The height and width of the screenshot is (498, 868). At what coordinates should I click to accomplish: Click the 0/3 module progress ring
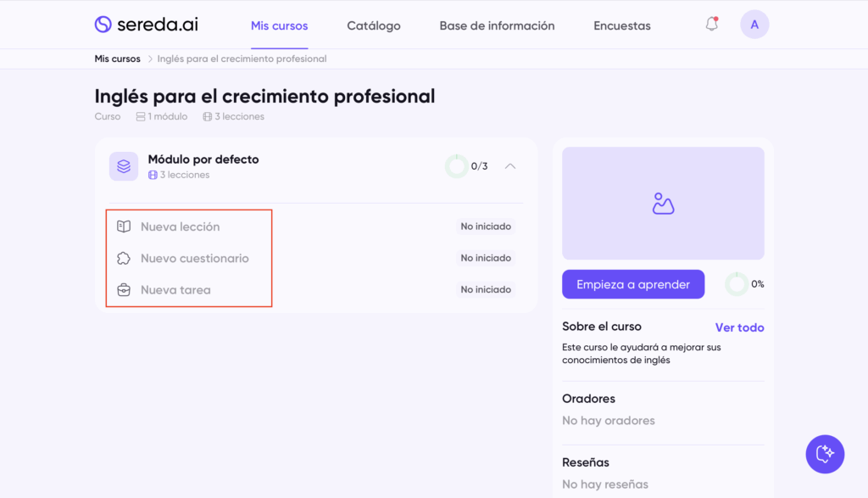[457, 166]
